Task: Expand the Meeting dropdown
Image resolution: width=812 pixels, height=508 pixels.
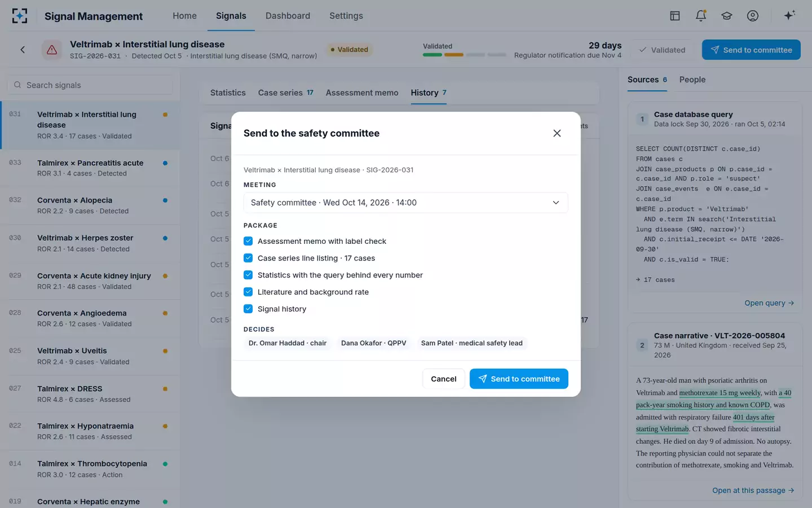Action: 406,203
